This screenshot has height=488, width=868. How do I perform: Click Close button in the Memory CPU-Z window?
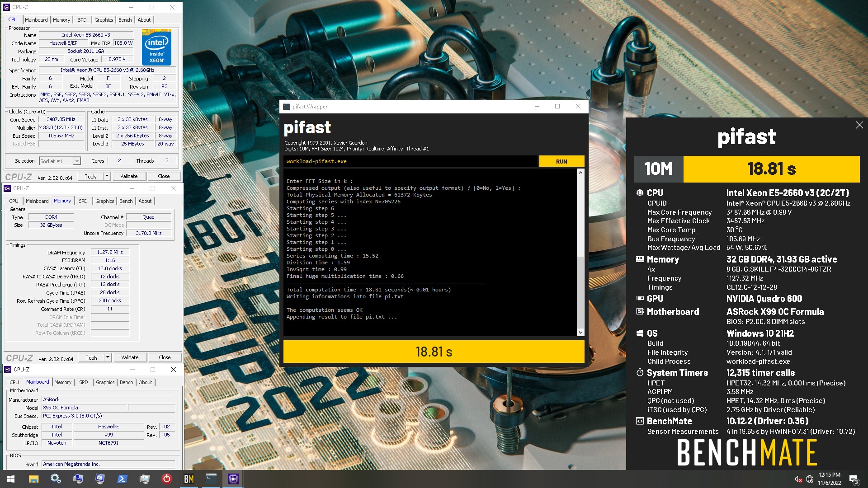point(165,357)
